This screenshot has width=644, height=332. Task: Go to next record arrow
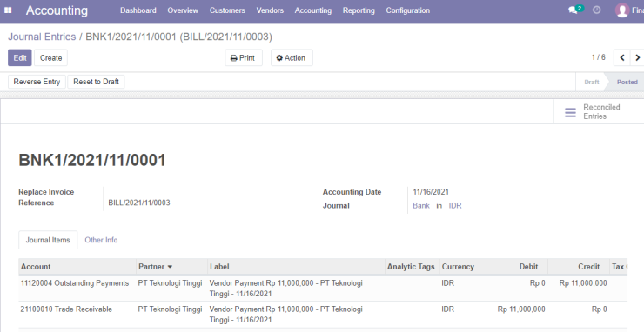637,58
